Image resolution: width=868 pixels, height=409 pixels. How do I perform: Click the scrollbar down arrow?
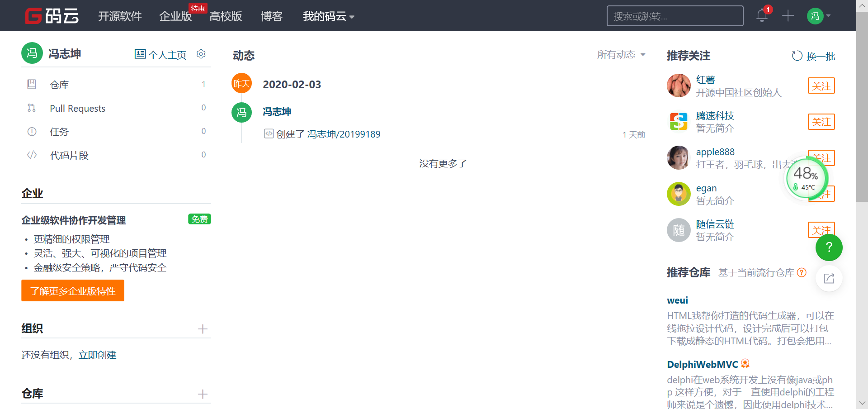tap(862, 403)
